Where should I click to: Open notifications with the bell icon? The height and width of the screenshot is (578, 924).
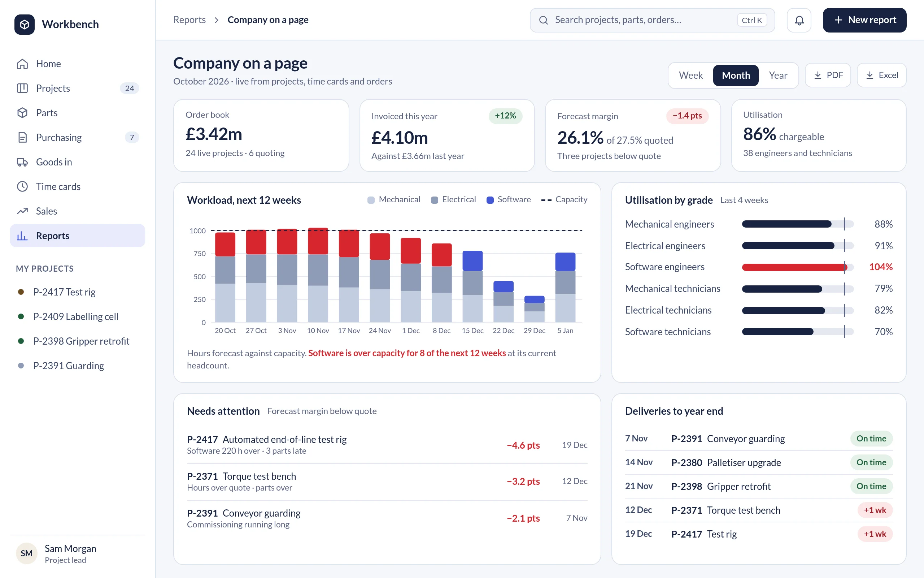point(799,20)
